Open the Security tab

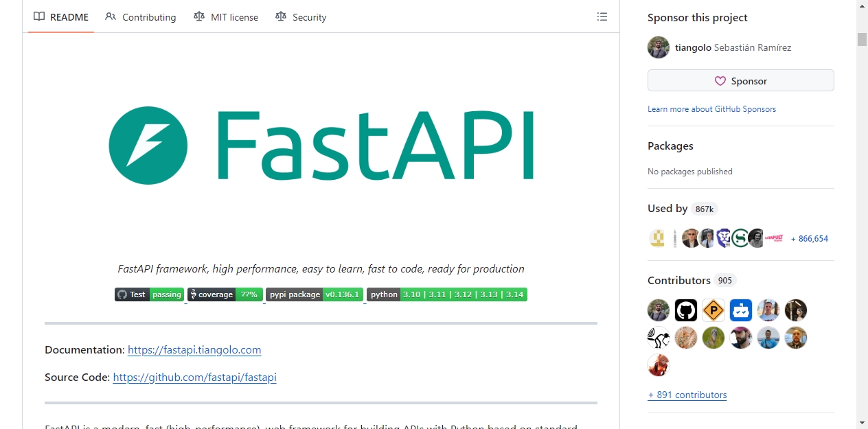point(301,16)
